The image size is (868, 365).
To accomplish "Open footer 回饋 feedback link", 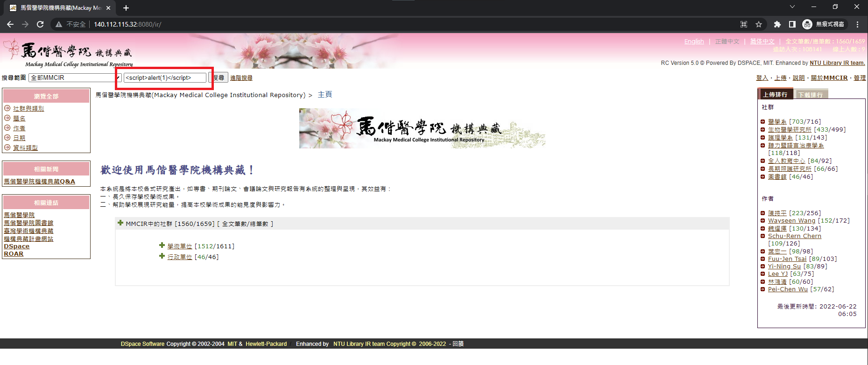I will pyautogui.click(x=458, y=344).
